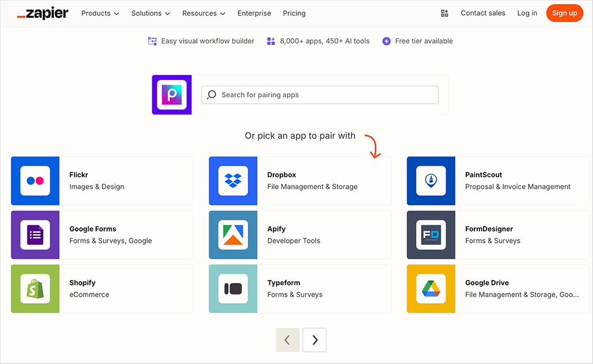Select the Dropbox app icon
The image size is (593, 364).
pos(233,180)
